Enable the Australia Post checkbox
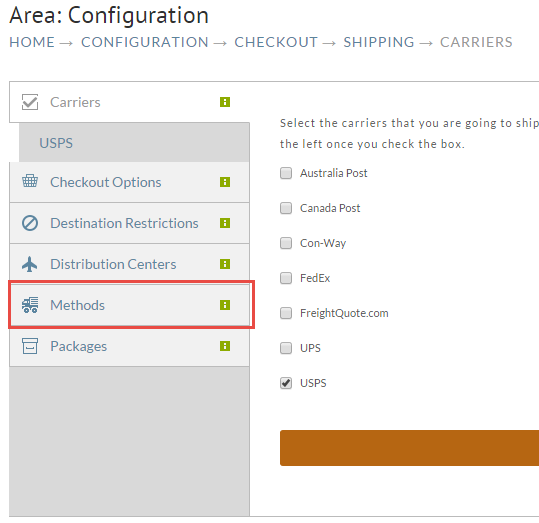The width and height of the screenshot is (539, 523). click(x=286, y=173)
